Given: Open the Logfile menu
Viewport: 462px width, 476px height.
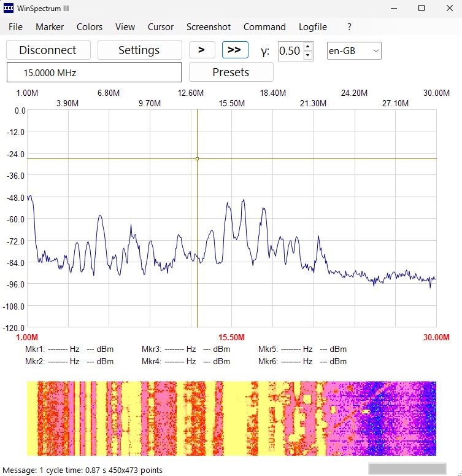Looking at the screenshot, I should coord(313,27).
